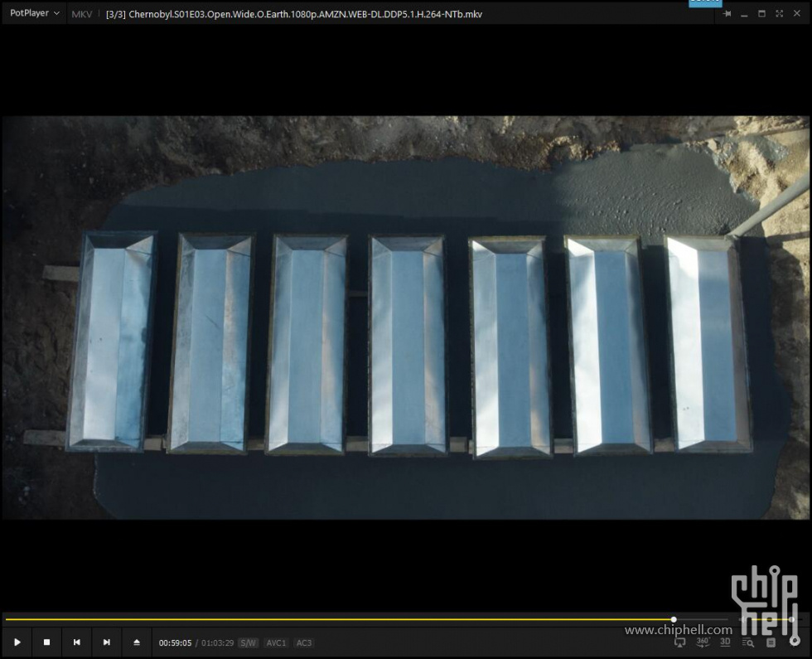
Task: Click the volume slider handle
Action: 791,619
